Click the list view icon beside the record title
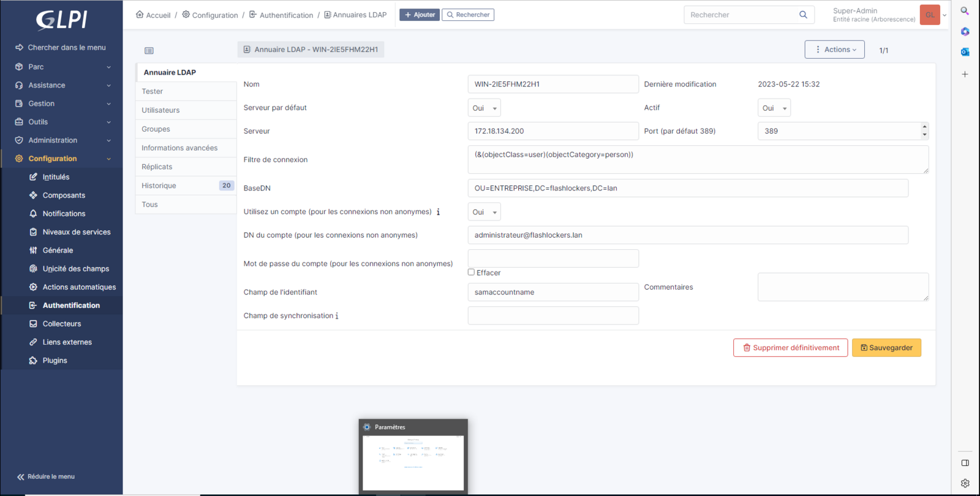 pyautogui.click(x=149, y=50)
